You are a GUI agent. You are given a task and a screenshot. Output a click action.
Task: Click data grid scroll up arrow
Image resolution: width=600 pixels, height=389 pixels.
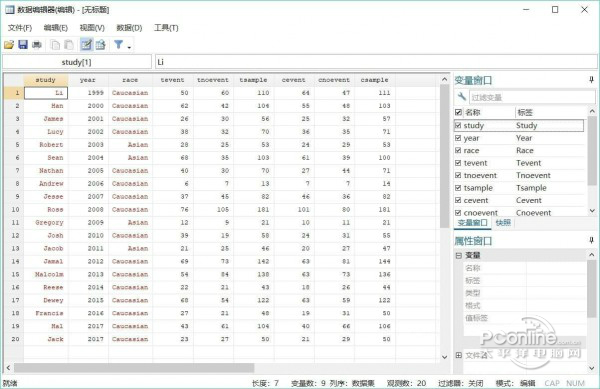444,80
